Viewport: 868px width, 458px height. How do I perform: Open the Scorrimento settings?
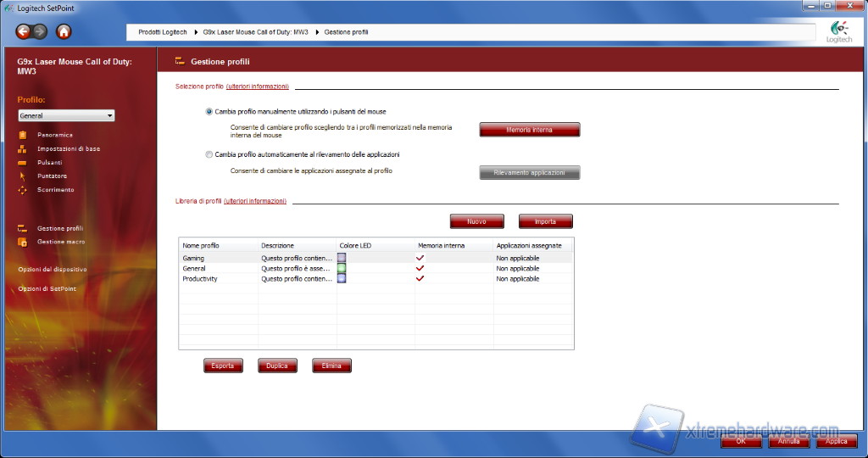55,189
